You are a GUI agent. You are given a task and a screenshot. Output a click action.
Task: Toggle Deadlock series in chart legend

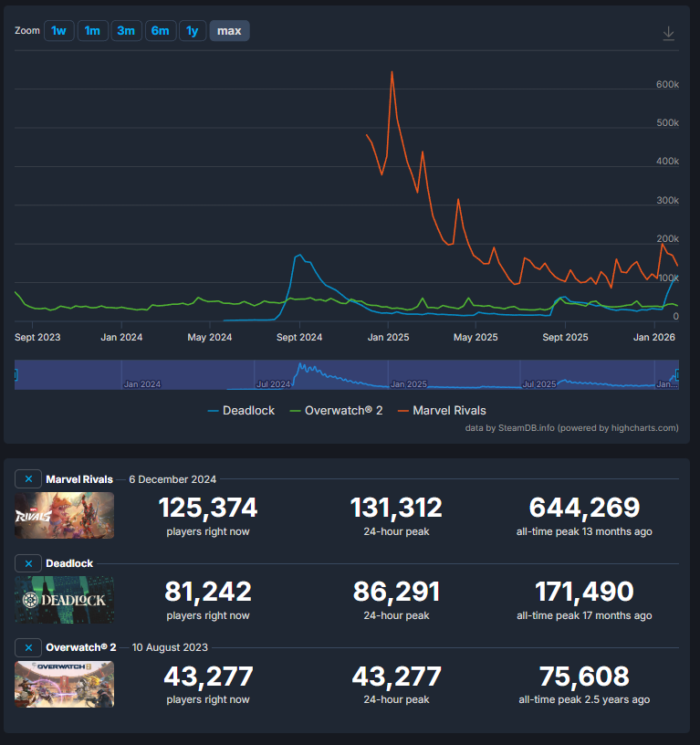click(241, 411)
